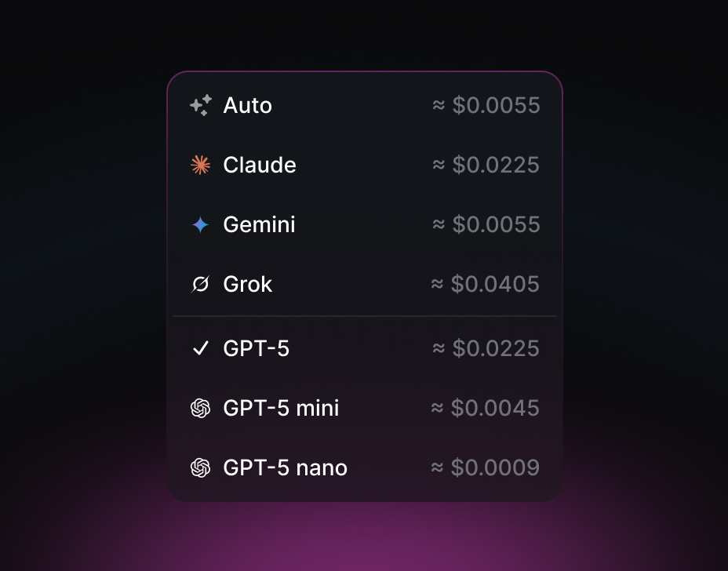The height and width of the screenshot is (571, 728).
Task: Click the $0.0055 price beside Gemini
Action: 486,224
